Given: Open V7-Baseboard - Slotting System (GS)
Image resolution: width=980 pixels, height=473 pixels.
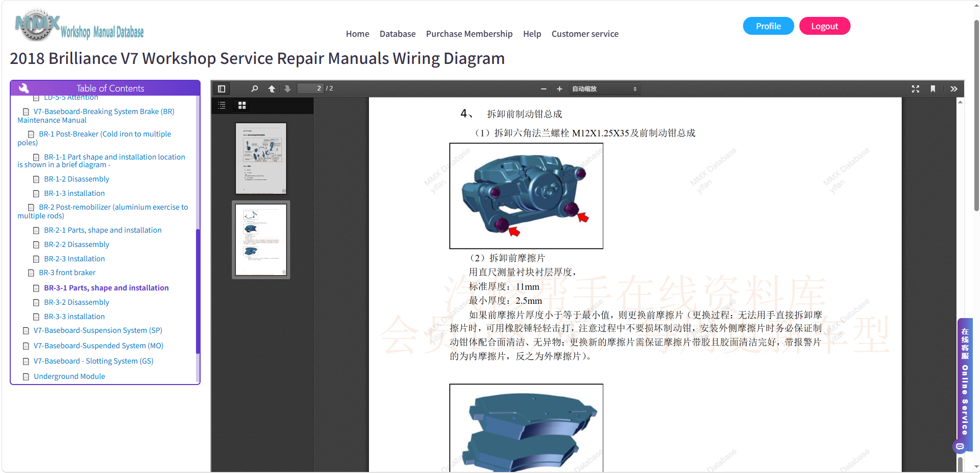Looking at the screenshot, I should pos(94,361).
